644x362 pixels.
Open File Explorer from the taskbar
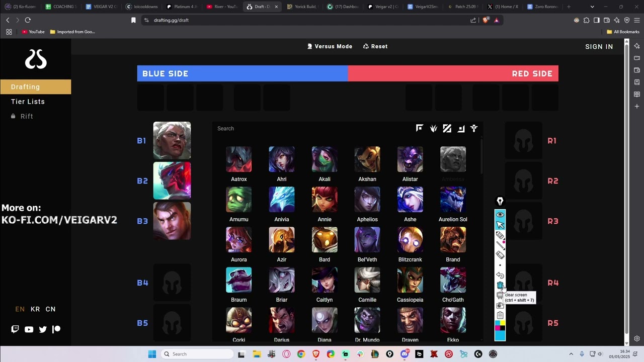pyautogui.click(x=257, y=354)
